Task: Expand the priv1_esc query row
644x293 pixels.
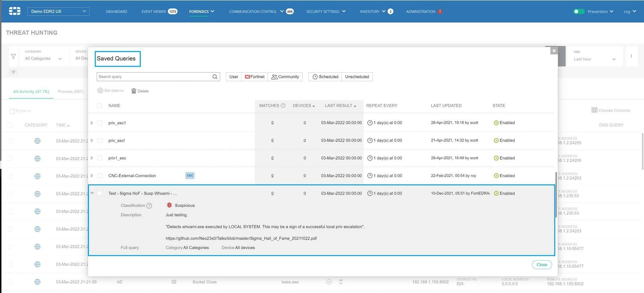Action: point(92,158)
